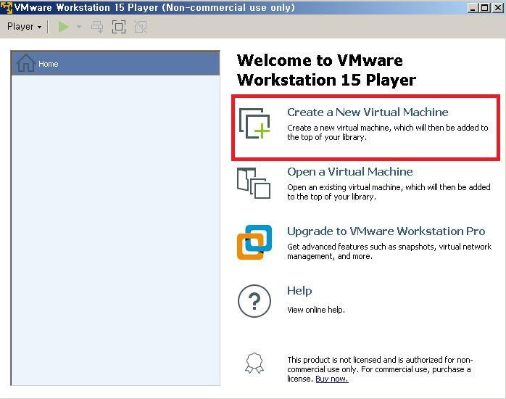Click the VMware title bar app icon

(6, 7)
